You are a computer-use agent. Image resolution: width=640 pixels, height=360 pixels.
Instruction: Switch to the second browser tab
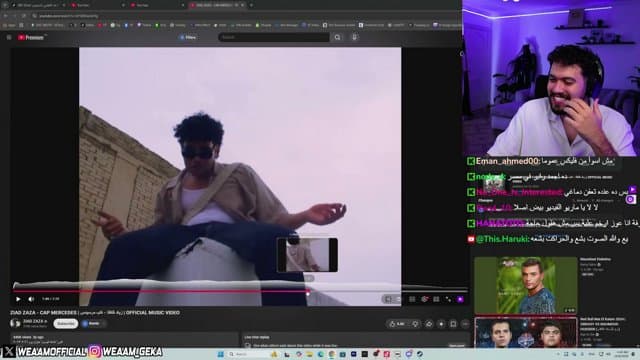coord(97,5)
